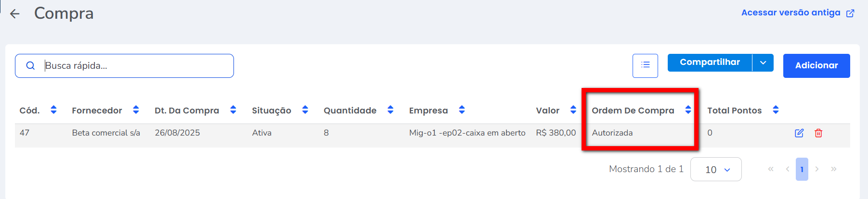Sort by Total Pontos column arrows

click(x=776, y=110)
